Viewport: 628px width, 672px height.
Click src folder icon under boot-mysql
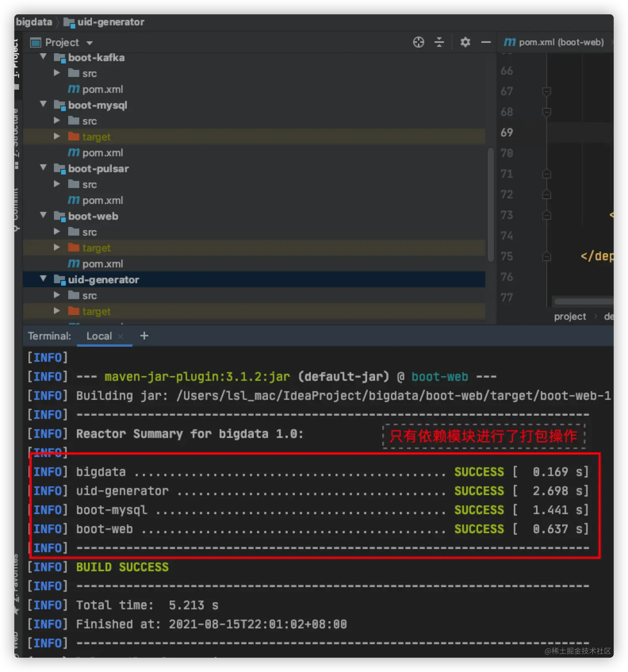[x=74, y=121]
